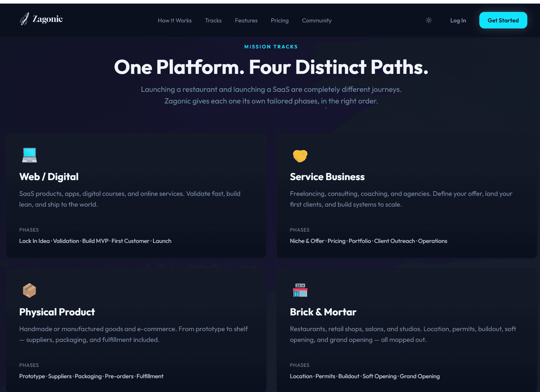Click the Zagonic brand name text
Image resolution: width=540 pixels, height=392 pixels.
click(48, 19)
